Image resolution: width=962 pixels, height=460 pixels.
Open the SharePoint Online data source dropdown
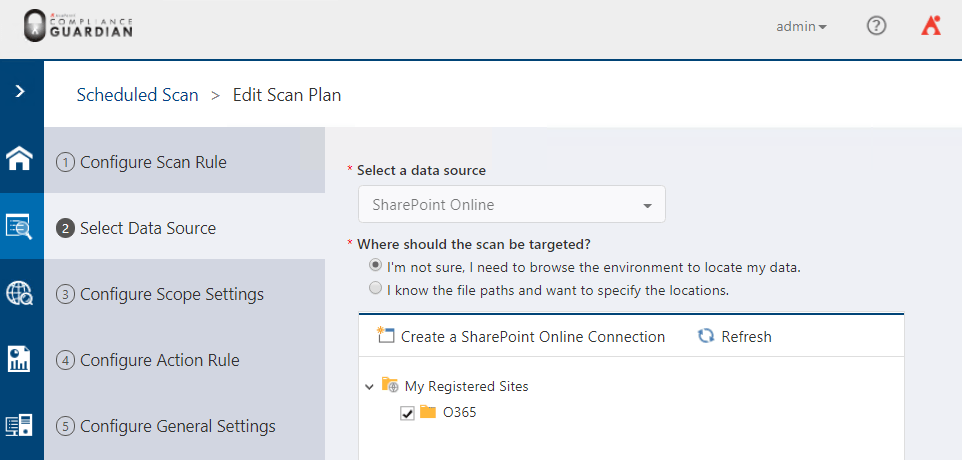512,204
